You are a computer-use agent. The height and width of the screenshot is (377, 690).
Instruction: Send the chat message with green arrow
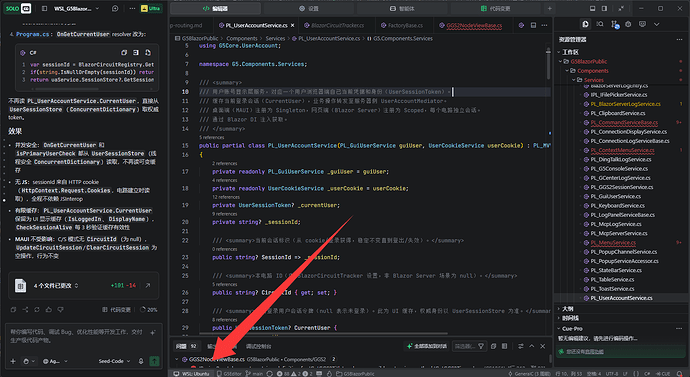click(154, 361)
